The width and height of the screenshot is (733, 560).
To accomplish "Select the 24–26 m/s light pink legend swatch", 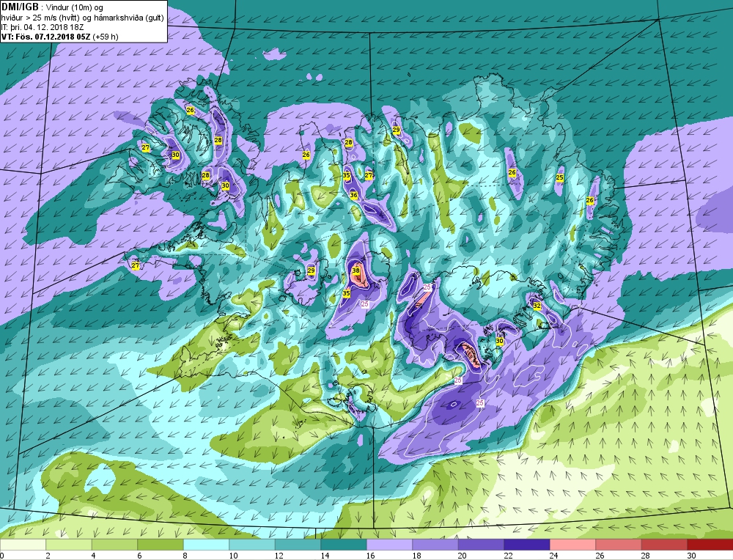I will pyautogui.click(x=572, y=545).
